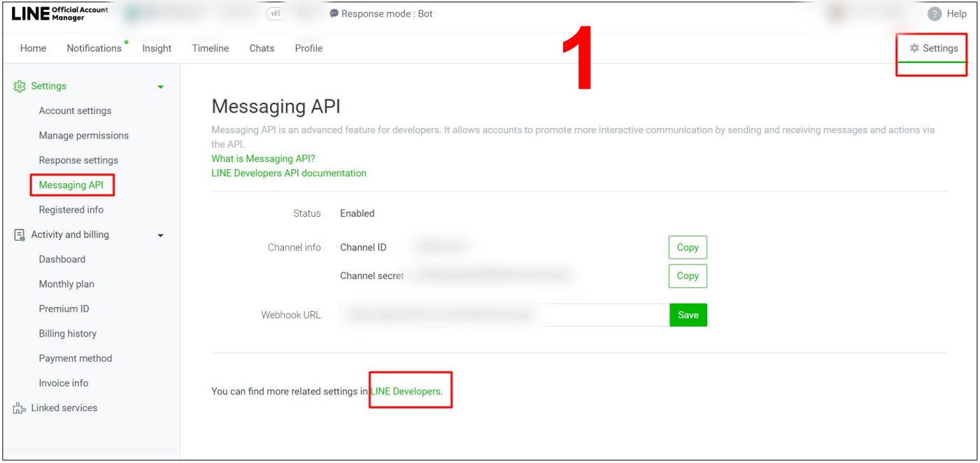Click the 'Channel ID' label
This screenshot has width=980, height=463.
tap(363, 248)
